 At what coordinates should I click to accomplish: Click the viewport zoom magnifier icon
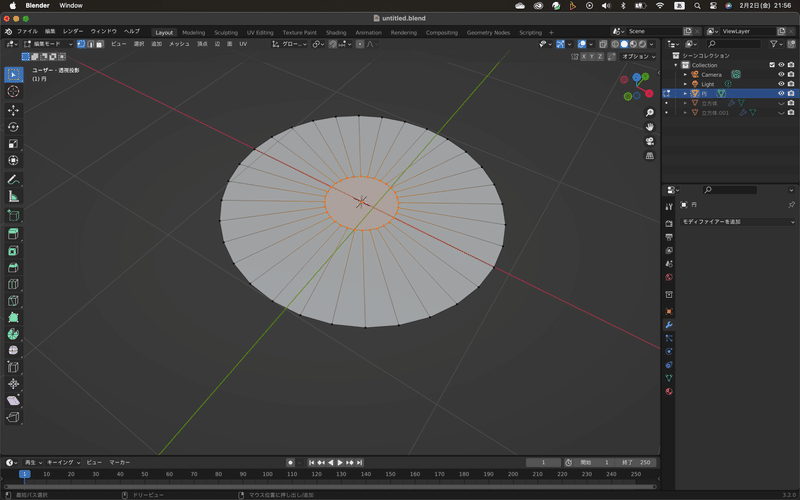point(649,112)
